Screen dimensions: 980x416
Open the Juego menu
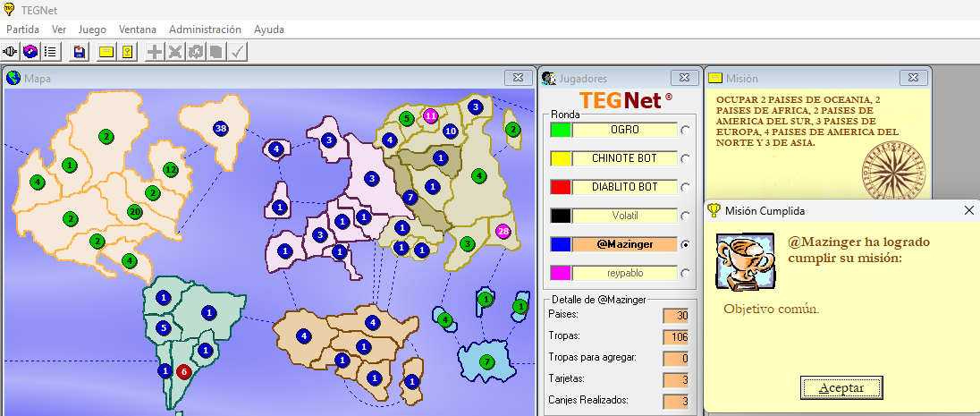click(92, 30)
